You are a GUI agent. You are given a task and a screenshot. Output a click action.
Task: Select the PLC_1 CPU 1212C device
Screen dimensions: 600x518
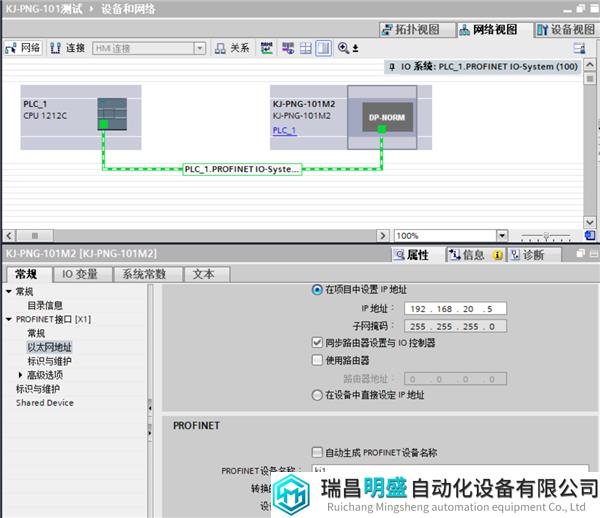point(81,117)
